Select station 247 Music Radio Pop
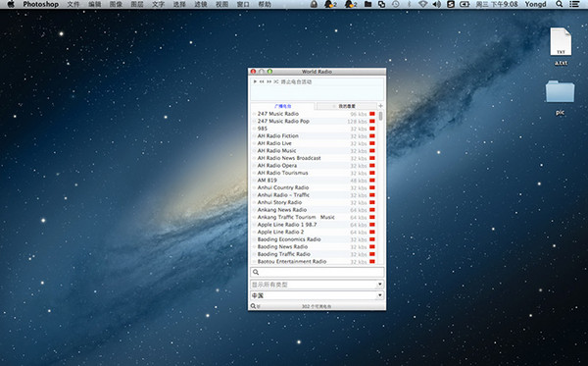Image resolution: width=588 pixels, height=366 pixels. coord(283,122)
